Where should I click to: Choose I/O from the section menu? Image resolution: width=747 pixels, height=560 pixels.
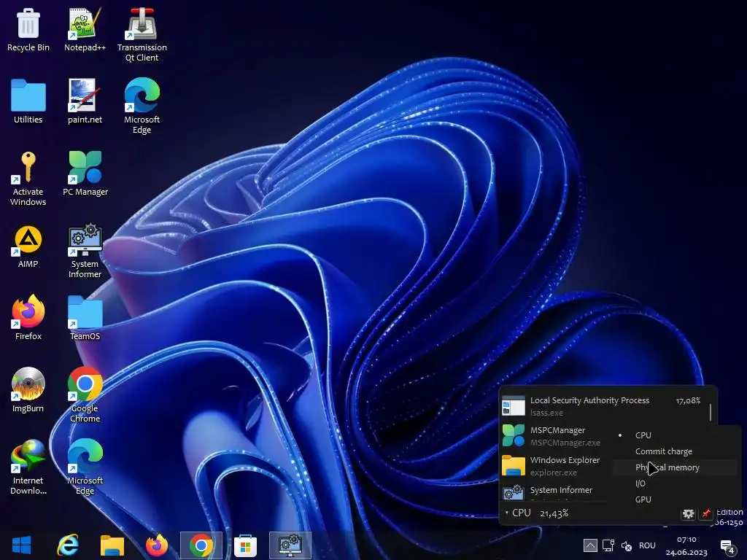[675, 483]
